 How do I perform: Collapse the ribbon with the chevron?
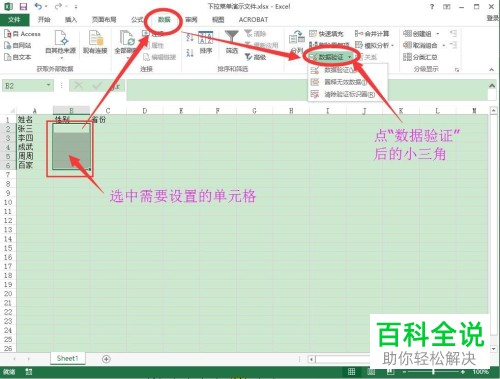492,69
